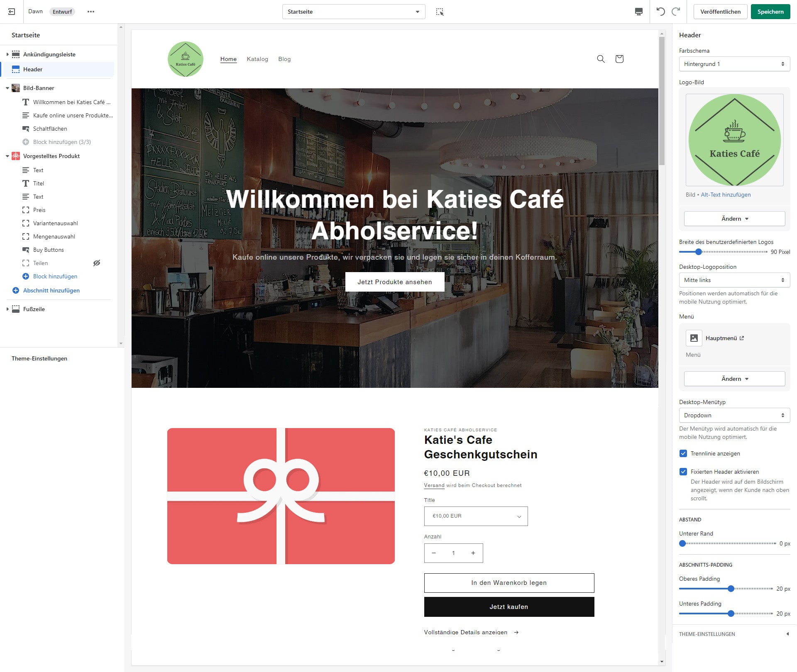Screen dimensions: 797x672
Task: Expand the Bild-Banner section tree item
Action: [5, 88]
